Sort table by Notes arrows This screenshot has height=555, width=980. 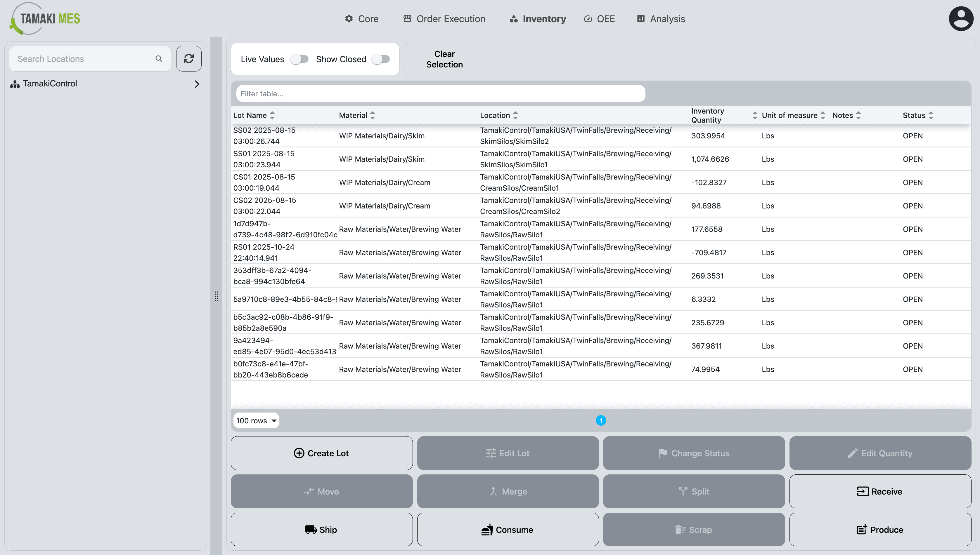coord(858,116)
